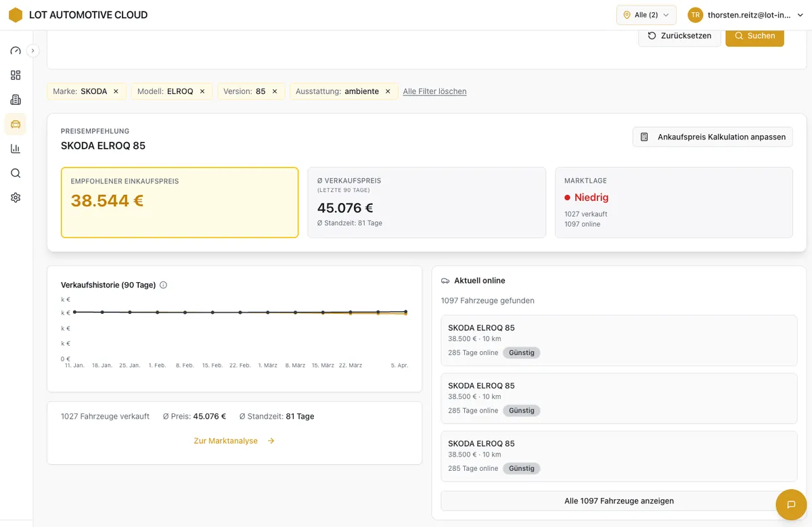
Task: Open the Alle (2) location dropdown
Action: tap(646, 15)
